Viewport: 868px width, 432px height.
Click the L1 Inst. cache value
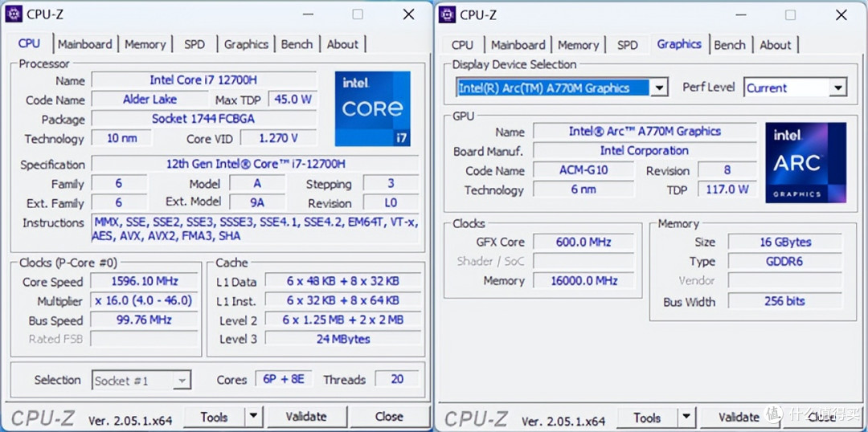click(342, 300)
